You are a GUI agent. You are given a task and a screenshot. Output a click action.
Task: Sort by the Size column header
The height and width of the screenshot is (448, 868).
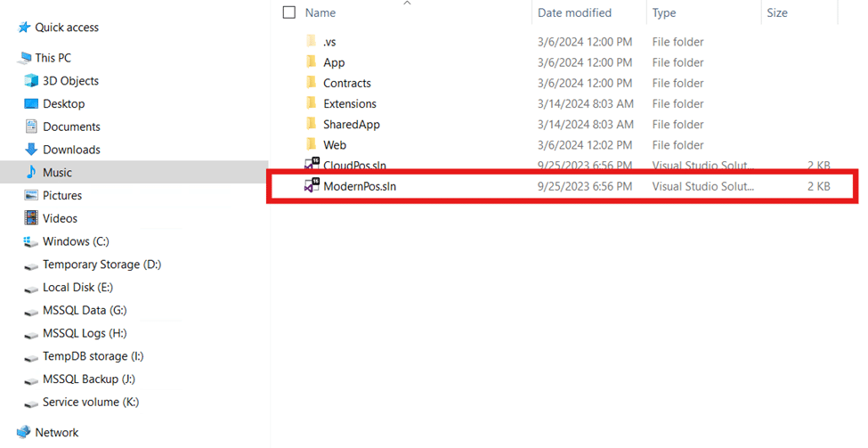[777, 12]
